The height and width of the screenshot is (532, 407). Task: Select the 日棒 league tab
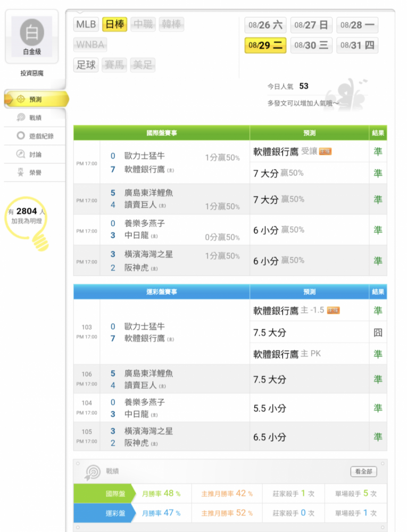point(114,24)
